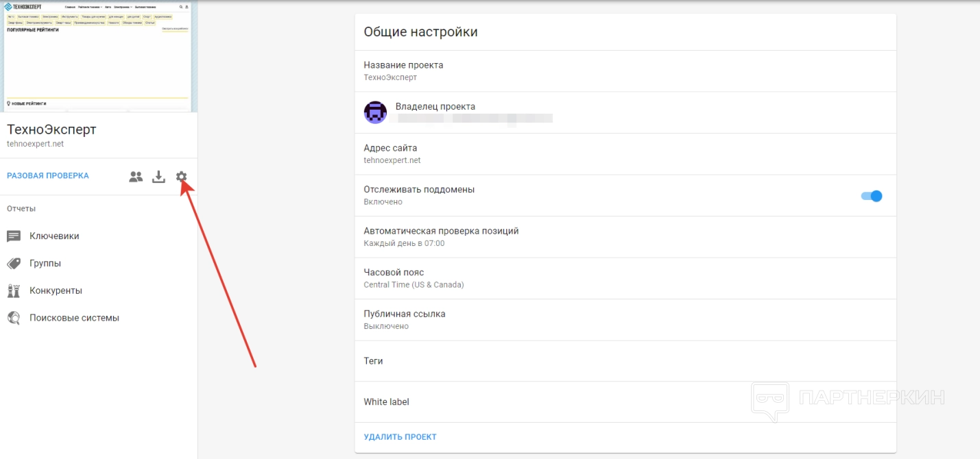
Task: Open the Публичная ссылка setting
Action: [625, 320]
